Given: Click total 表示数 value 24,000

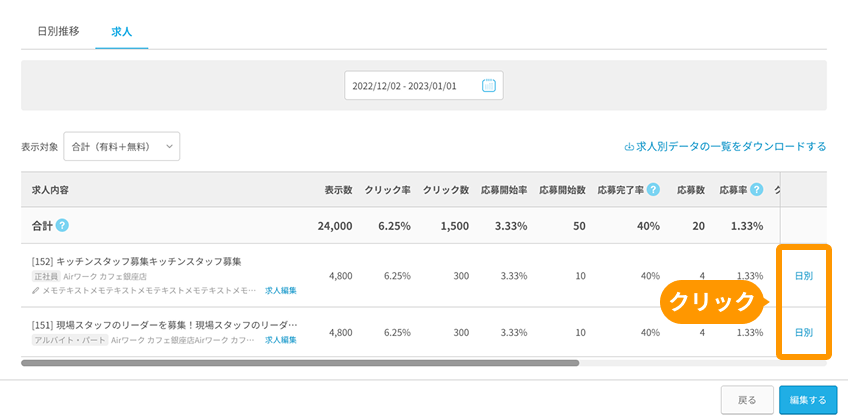Looking at the screenshot, I should (335, 226).
